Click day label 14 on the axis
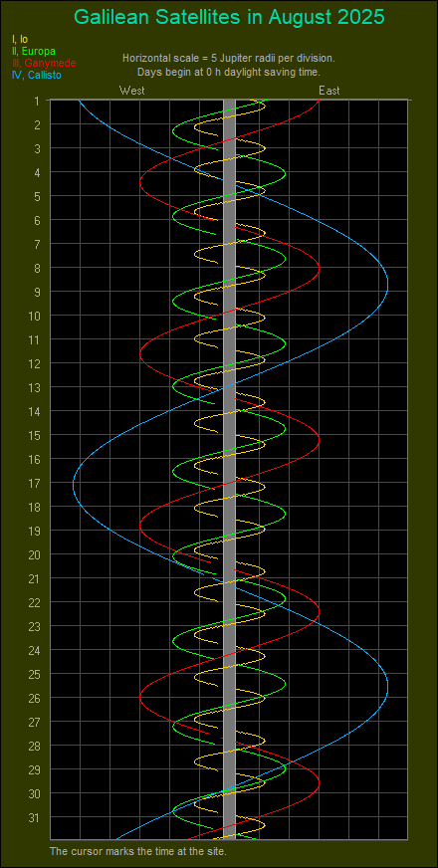 point(34,411)
